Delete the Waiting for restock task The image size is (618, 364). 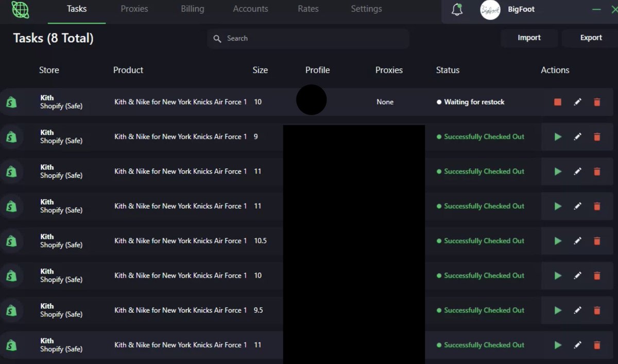[597, 102]
